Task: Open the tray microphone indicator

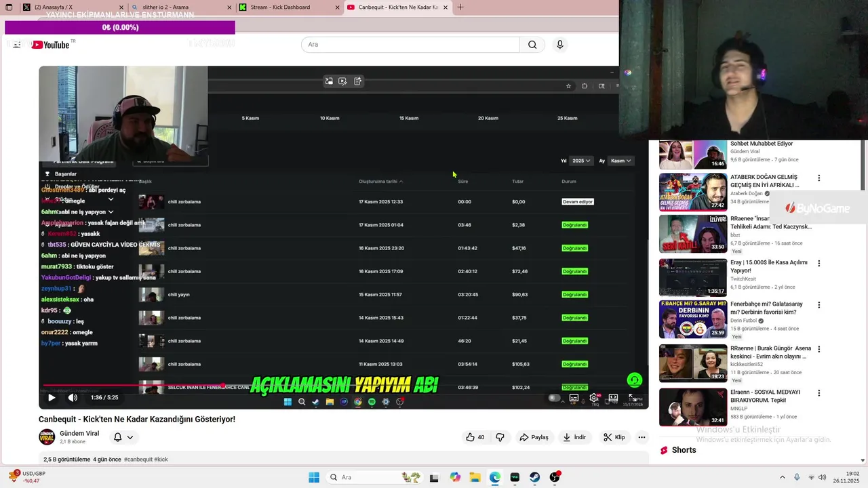Action: coord(797,477)
